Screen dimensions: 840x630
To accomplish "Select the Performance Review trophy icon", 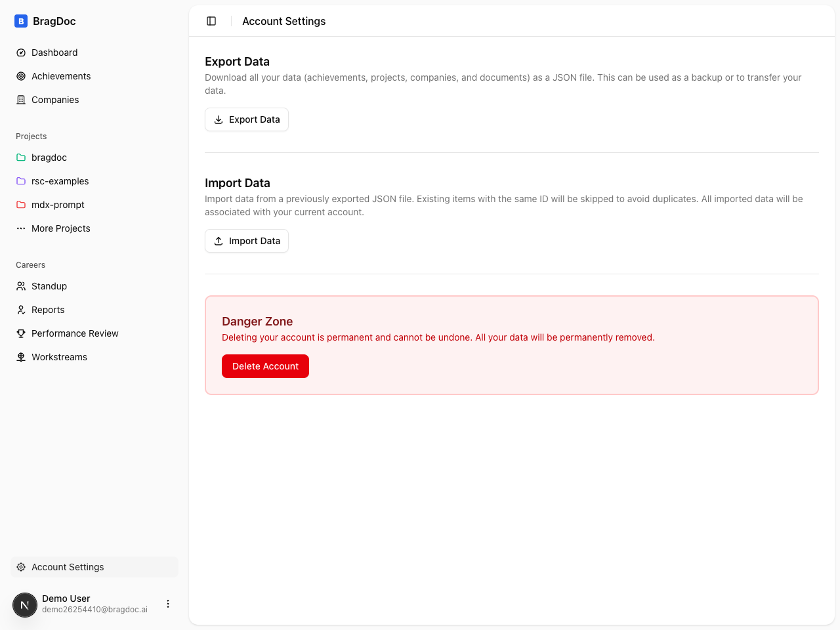I will 21,333.
